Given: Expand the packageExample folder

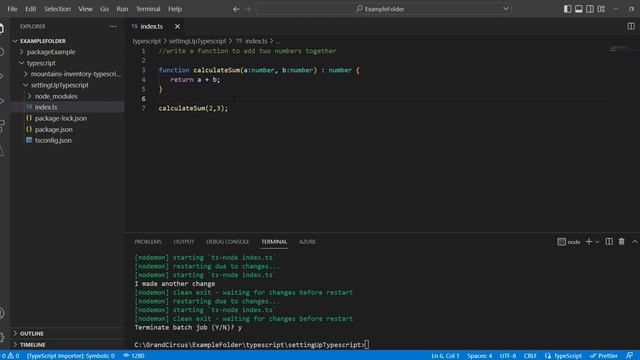Looking at the screenshot, I should click(51, 52).
